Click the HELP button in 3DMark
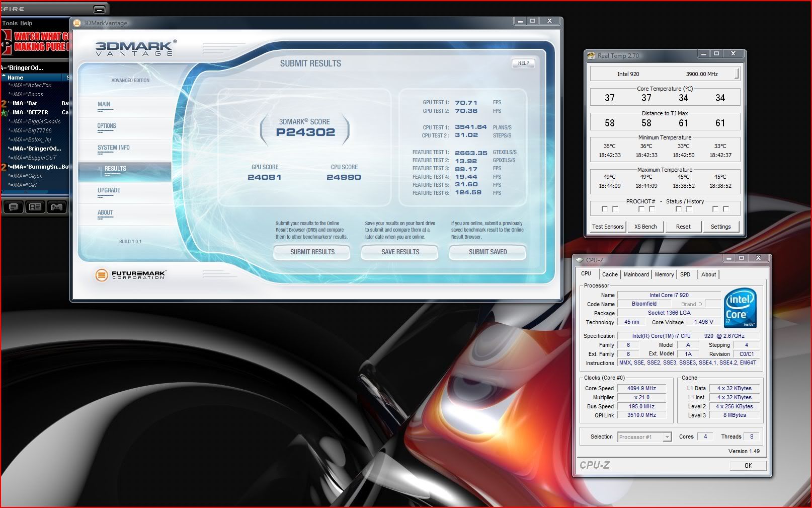Image resolution: width=812 pixels, height=508 pixels. point(523,63)
